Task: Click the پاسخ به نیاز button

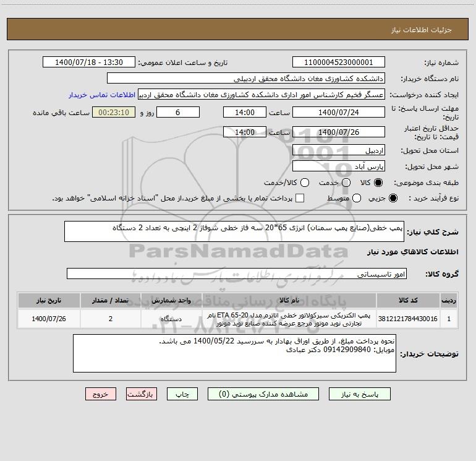Action: point(359,394)
